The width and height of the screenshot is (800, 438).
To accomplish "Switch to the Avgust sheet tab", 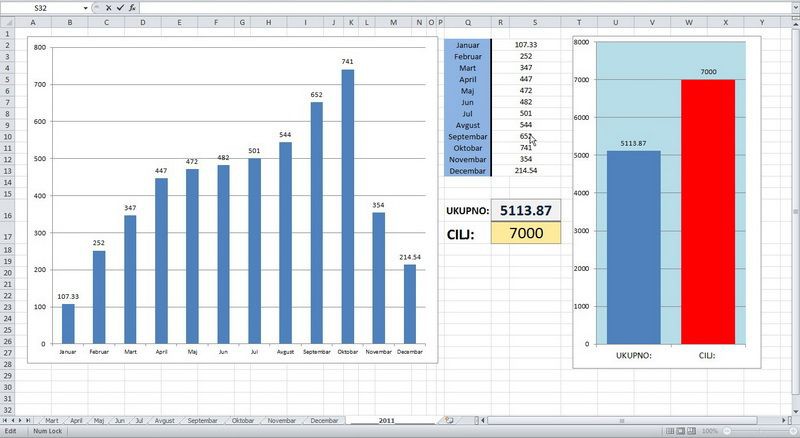I will [x=164, y=421].
